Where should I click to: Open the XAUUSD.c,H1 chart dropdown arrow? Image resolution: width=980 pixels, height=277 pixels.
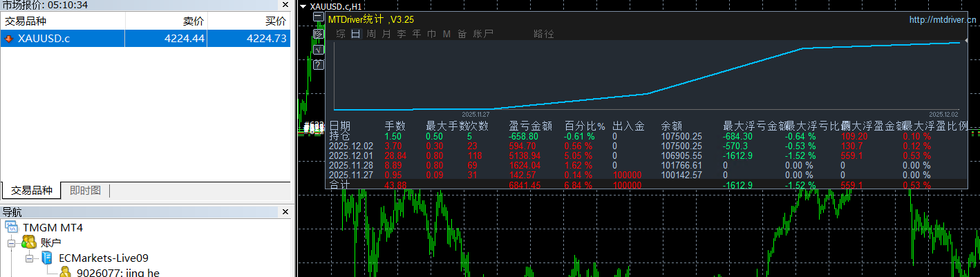coord(303,7)
